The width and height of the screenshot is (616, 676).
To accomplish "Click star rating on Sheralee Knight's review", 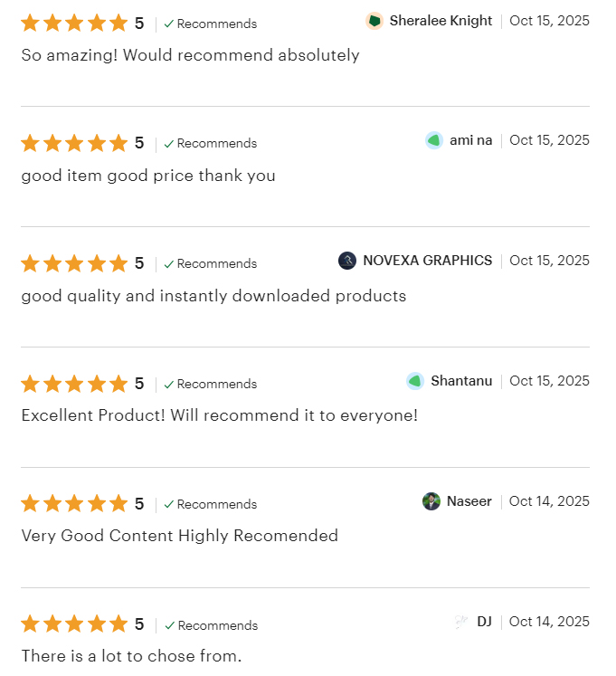I will 74,24.
